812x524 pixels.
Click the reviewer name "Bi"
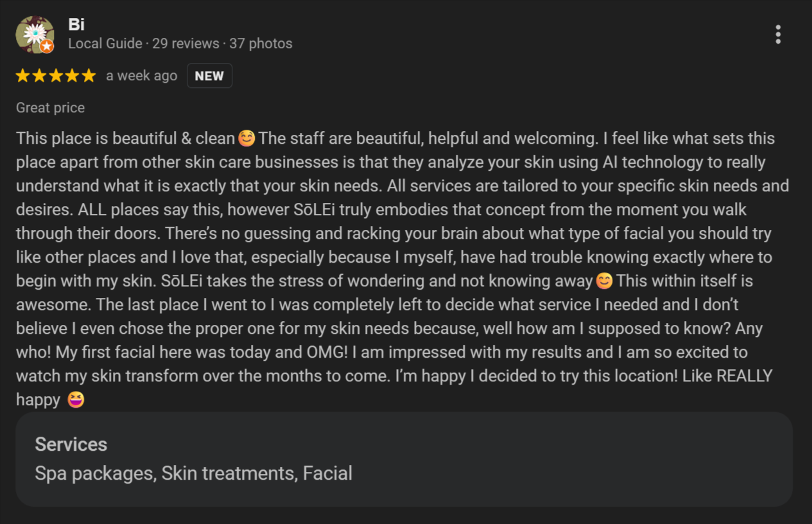pos(76,24)
